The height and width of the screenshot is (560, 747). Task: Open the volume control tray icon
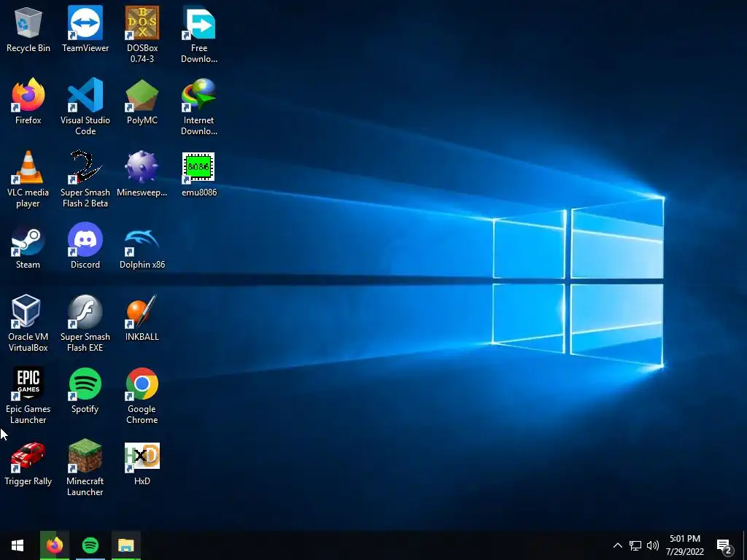[x=653, y=545]
